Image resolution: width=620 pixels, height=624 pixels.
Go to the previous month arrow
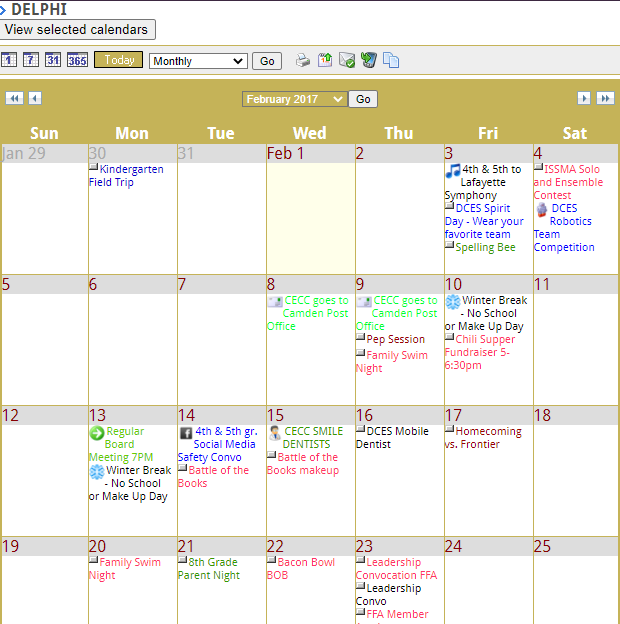(x=35, y=98)
